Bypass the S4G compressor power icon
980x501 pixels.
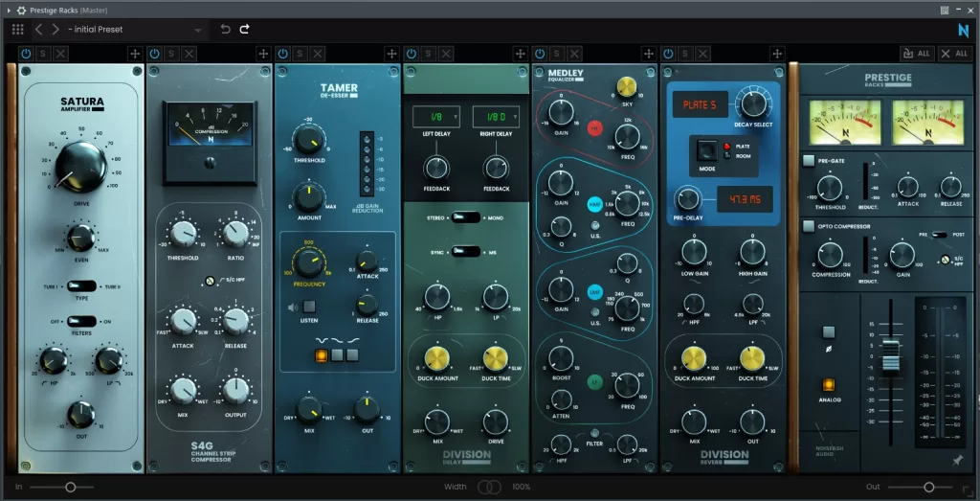coord(154,54)
